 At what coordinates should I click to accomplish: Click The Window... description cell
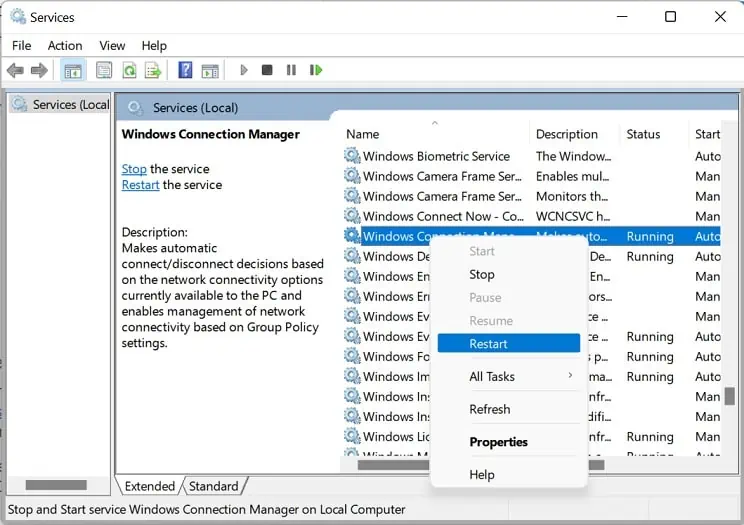click(573, 156)
